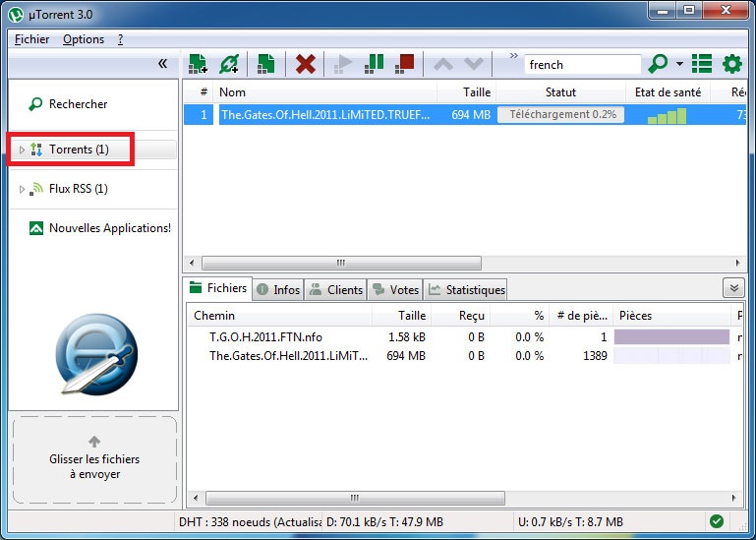This screenshot has width=756, height=540.
Task: Select T.G.O.H.2011.FTN.nfo file row
Action: (x=465, y=336)
